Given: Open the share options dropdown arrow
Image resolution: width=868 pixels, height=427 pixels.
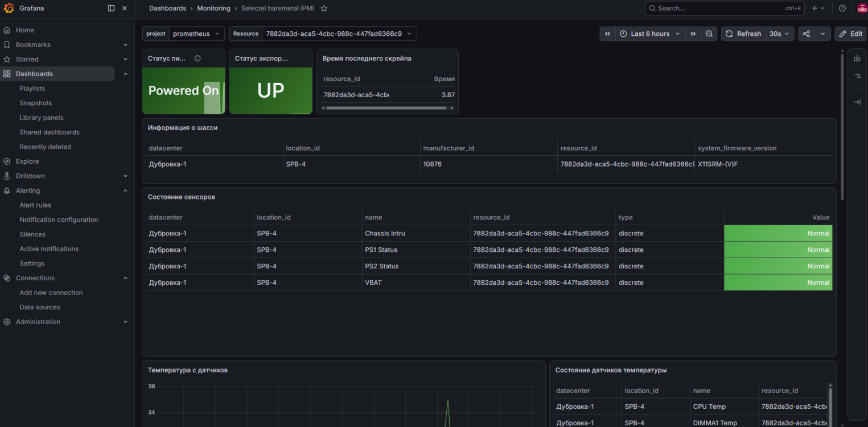Looking at the screenshot, I should 822,34.
